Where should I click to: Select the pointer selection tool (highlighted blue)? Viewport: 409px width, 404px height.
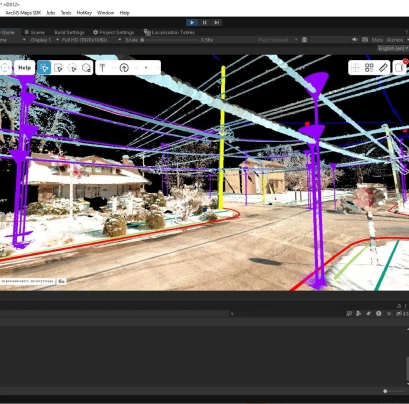pos(44,68)
